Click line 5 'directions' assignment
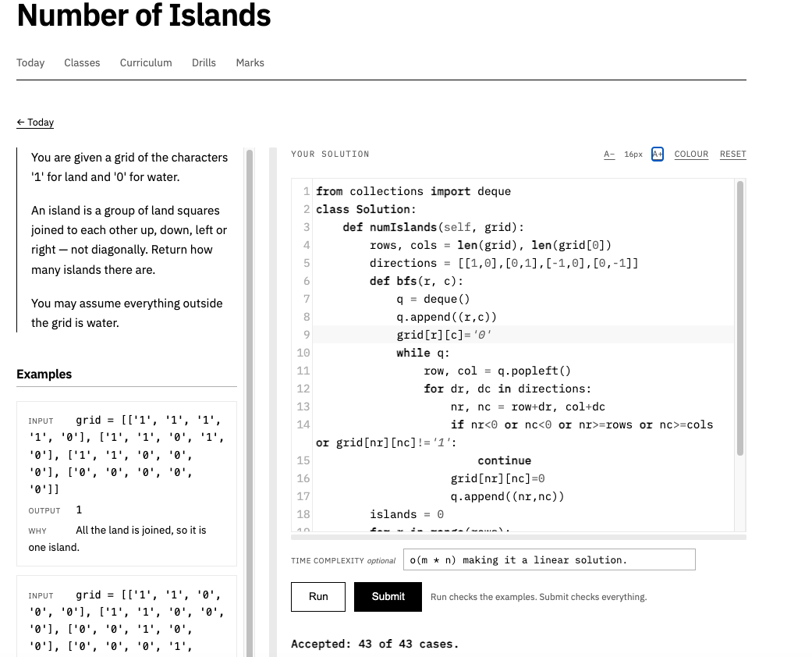Screen dimensions: 812x657 [504, 263]
